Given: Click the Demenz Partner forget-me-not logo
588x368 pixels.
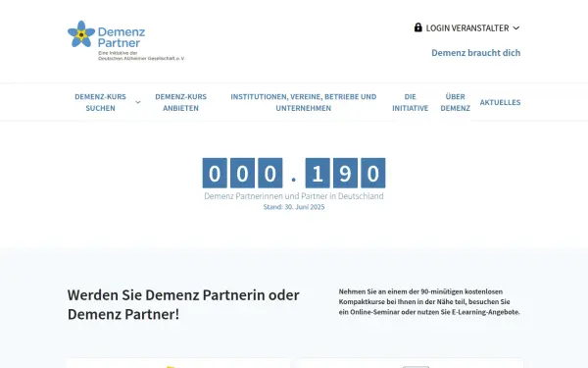Looking at the screenshot, I should pos(125,40).
